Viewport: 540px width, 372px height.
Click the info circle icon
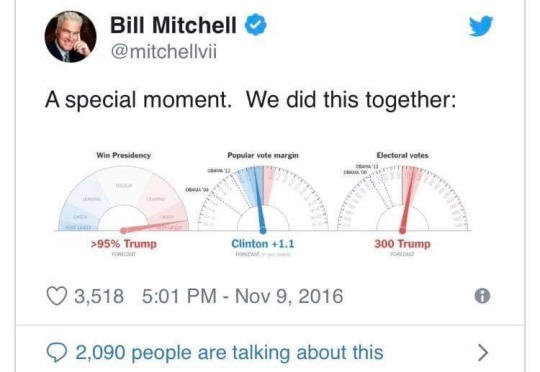coord(482,296)
